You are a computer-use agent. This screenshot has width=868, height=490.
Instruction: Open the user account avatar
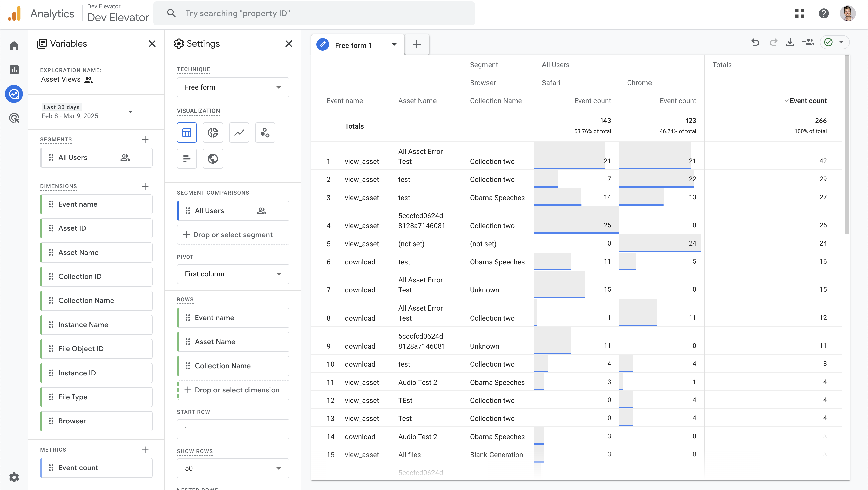(x=847, y=14)
